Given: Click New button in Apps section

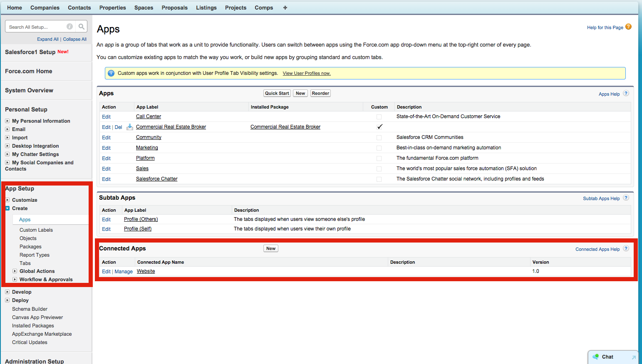Looking at the screenshot, I should point(300,93).
